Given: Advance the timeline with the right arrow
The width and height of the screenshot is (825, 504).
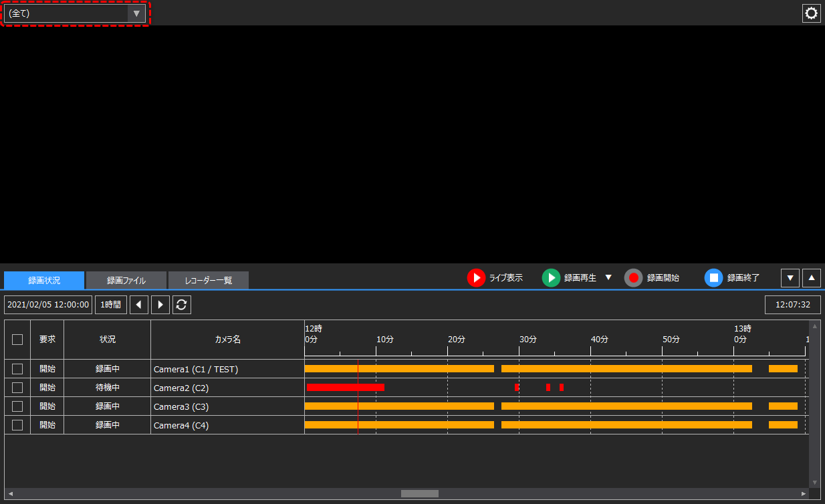Looking at the screenshot, I should pyautogui.click(x=159, y=304).
